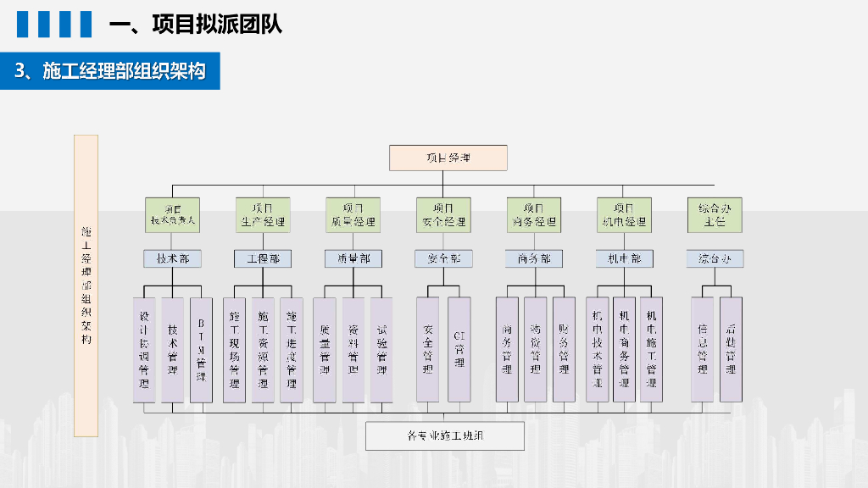This screenshot has height=488, width=868.
Task: Click the 质量部 department box
Action: pos(353,258)
